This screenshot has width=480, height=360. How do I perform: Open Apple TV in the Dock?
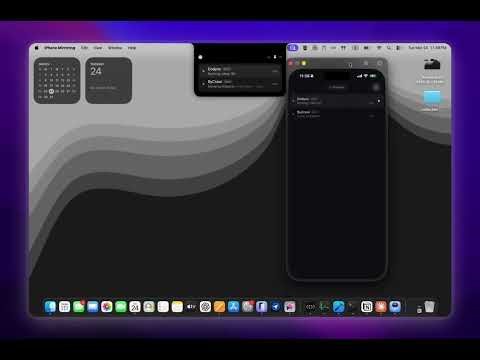coord(191,307)
